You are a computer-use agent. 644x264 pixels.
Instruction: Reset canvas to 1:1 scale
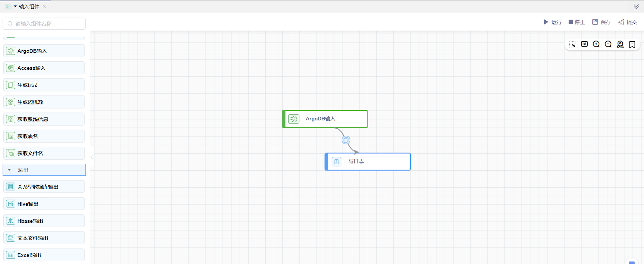pyautogui.click(x=584, y=44)
